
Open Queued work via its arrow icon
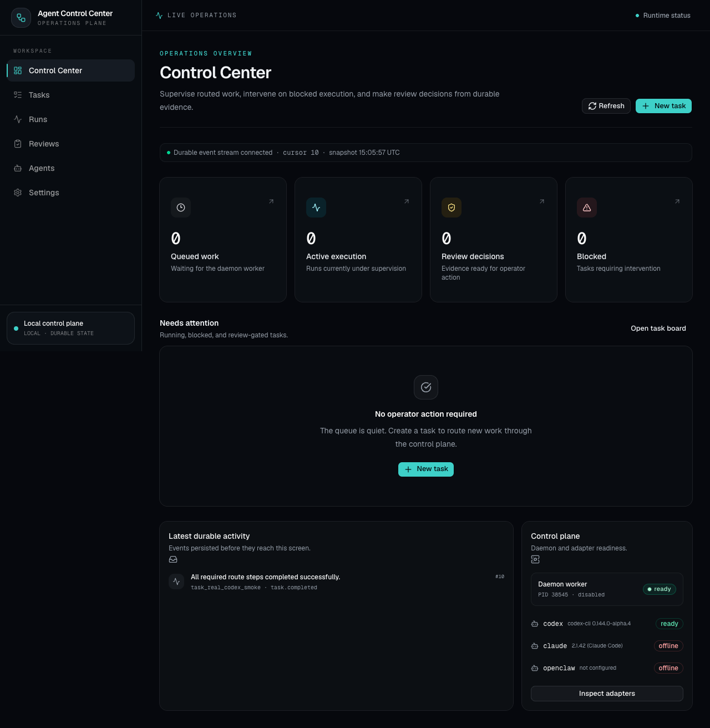pos(271,201)
